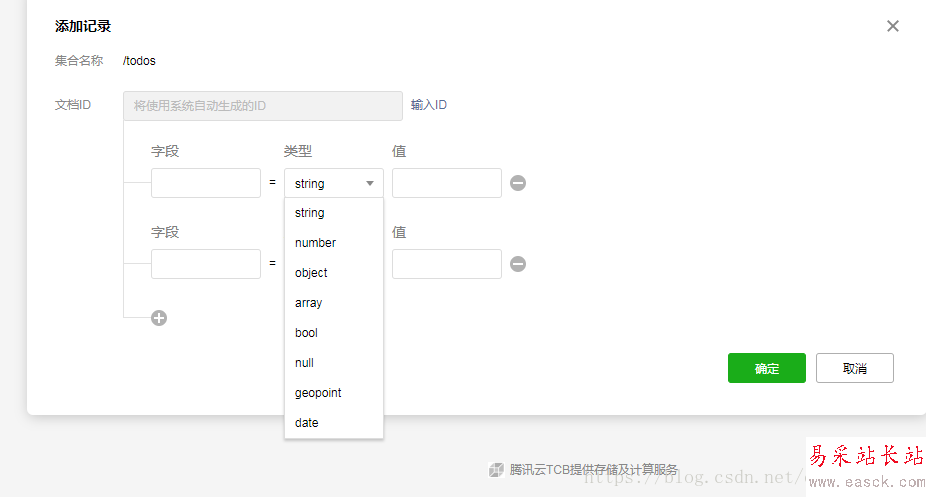926x497 pixels.
Task: Remove the first field row
Action: 518,183
